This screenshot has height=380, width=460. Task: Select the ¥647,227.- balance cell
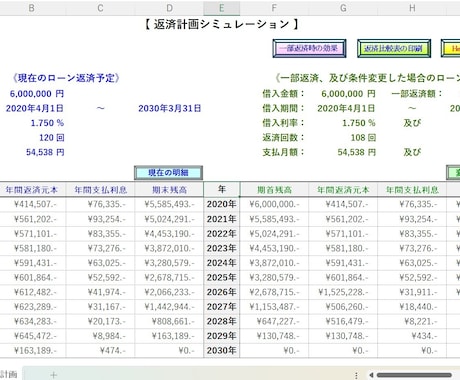(274, 321)
